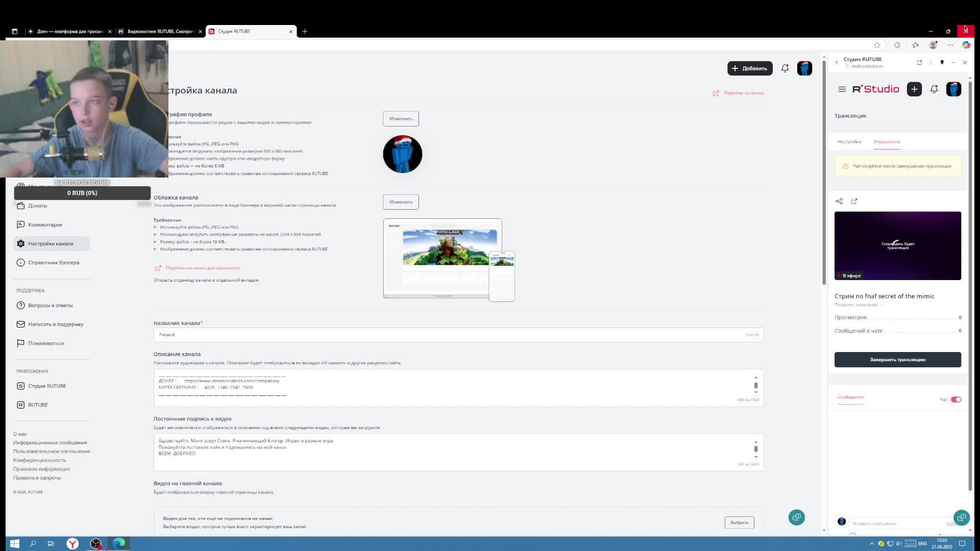Share the stream using the share icon
The height and width of the screenshot is (551, 980).
pyautogui.click(x=839, y=201)
